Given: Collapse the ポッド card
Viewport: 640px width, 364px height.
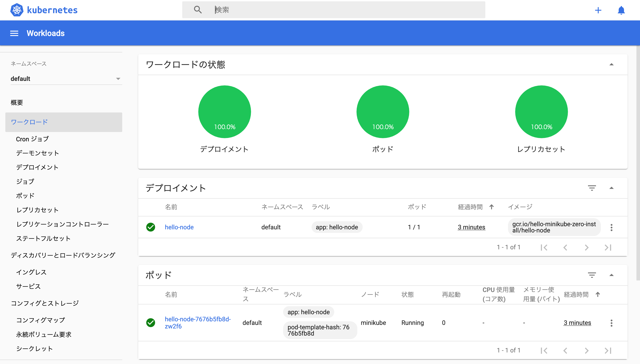Looking at the screenshot, I should point(612,275).
